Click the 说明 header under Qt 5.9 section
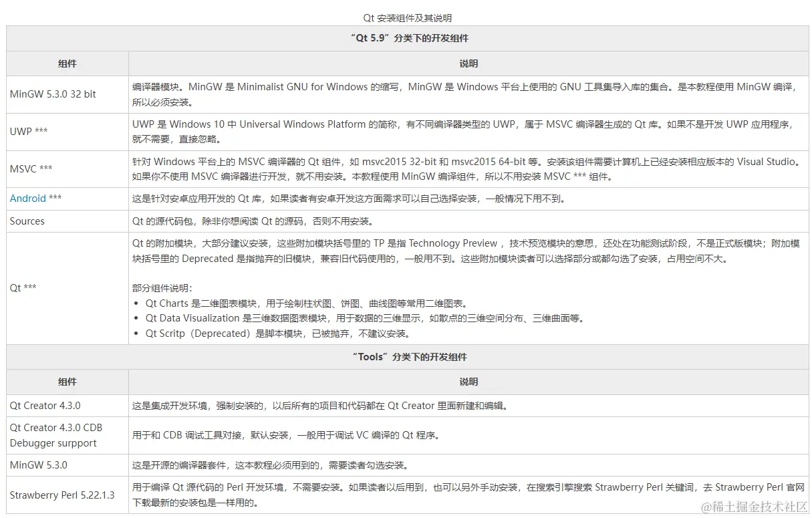Image resolution: width=812 pixels, height=518 pixels. (468, 63)
